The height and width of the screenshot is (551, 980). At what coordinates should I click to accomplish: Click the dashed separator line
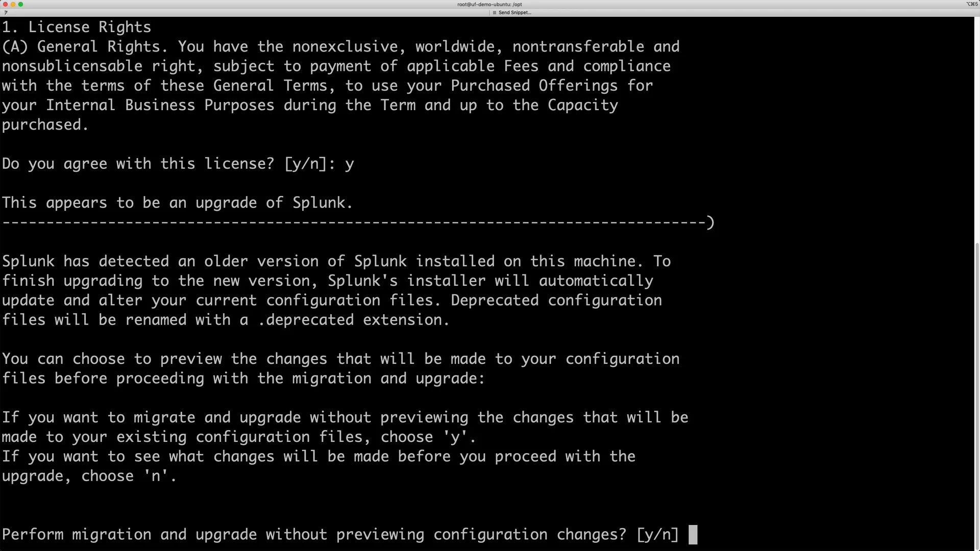click(358, 222)
